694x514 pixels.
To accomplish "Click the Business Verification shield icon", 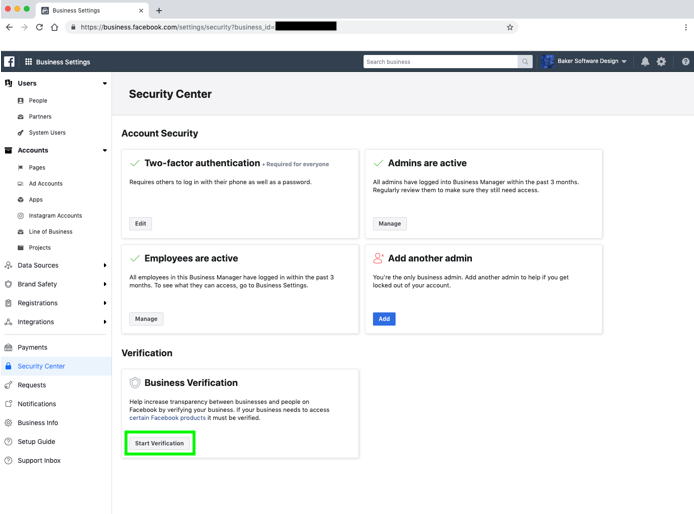I will click(x=135, y=383).
